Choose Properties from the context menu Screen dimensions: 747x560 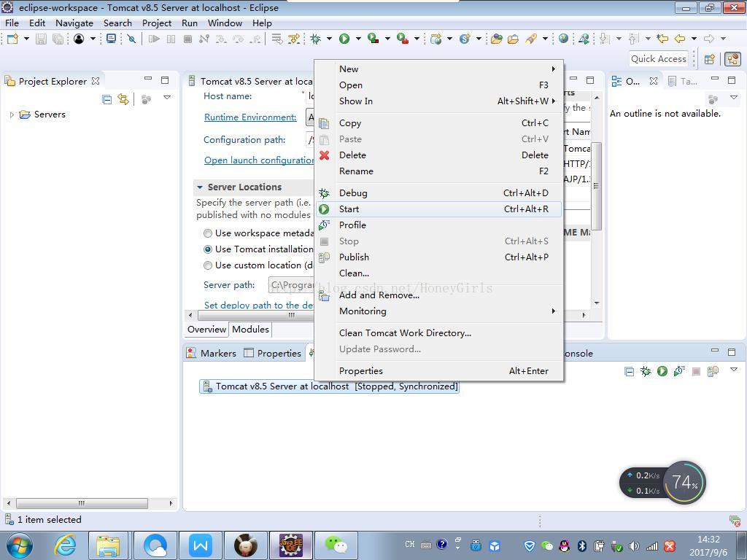tap(438, 371)
